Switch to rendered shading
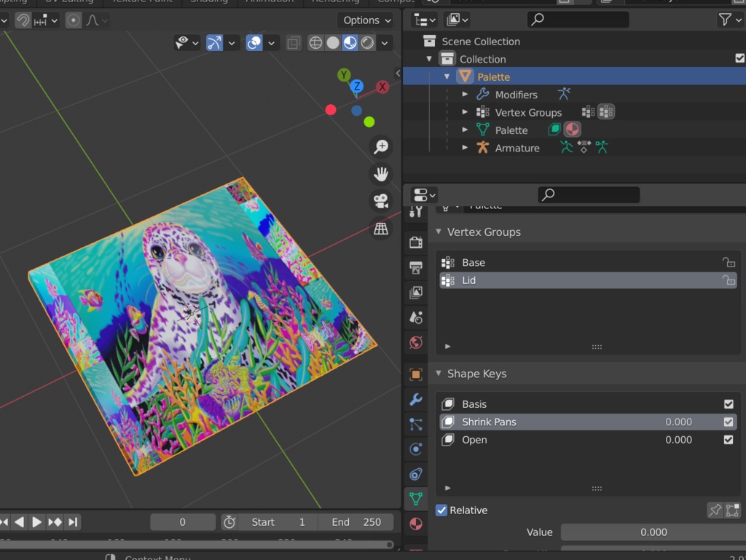 pos(367,43)
